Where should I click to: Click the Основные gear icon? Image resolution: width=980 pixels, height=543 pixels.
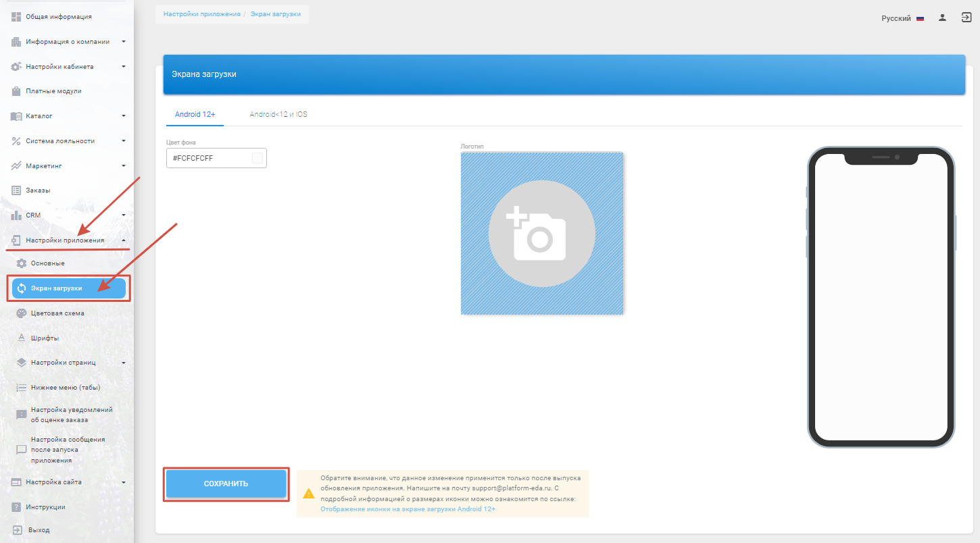[22, 263]
